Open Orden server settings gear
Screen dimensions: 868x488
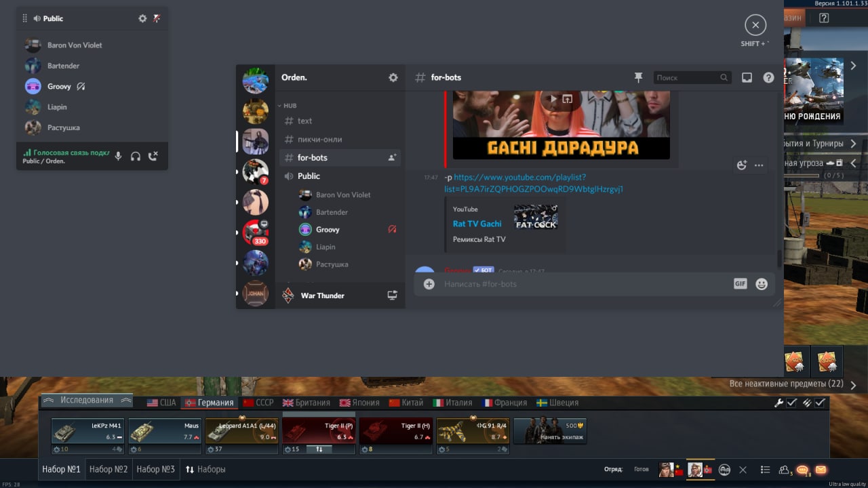tap(393, 77)
